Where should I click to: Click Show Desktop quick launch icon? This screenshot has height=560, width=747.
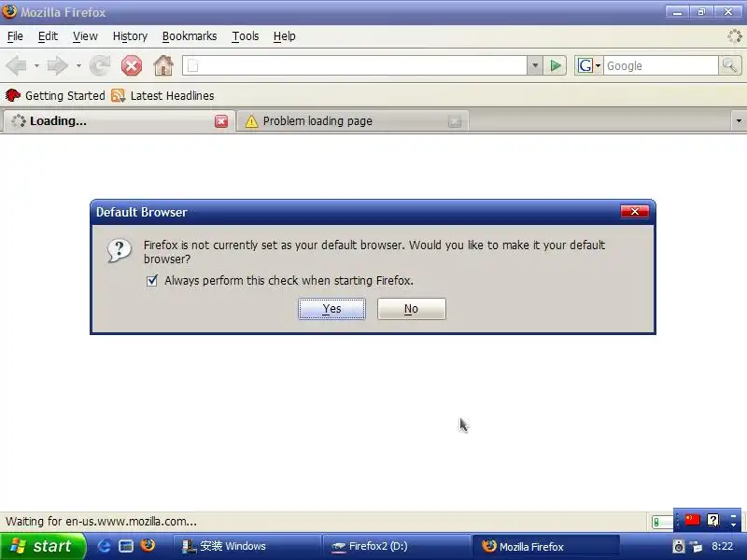tap(126, 546)
